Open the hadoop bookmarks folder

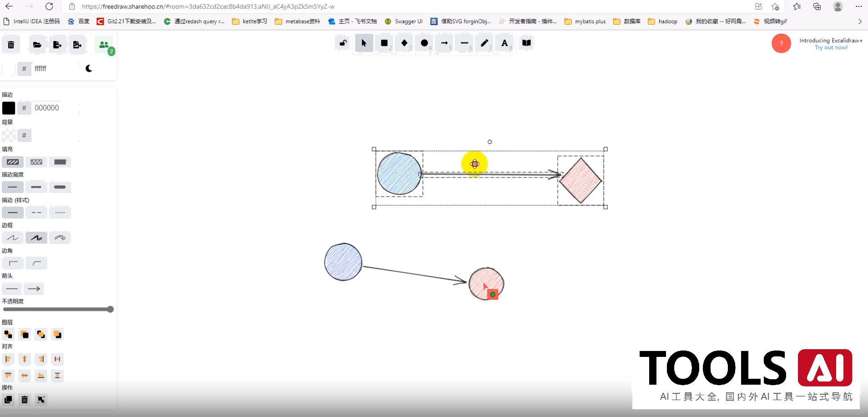pos(662,21)
